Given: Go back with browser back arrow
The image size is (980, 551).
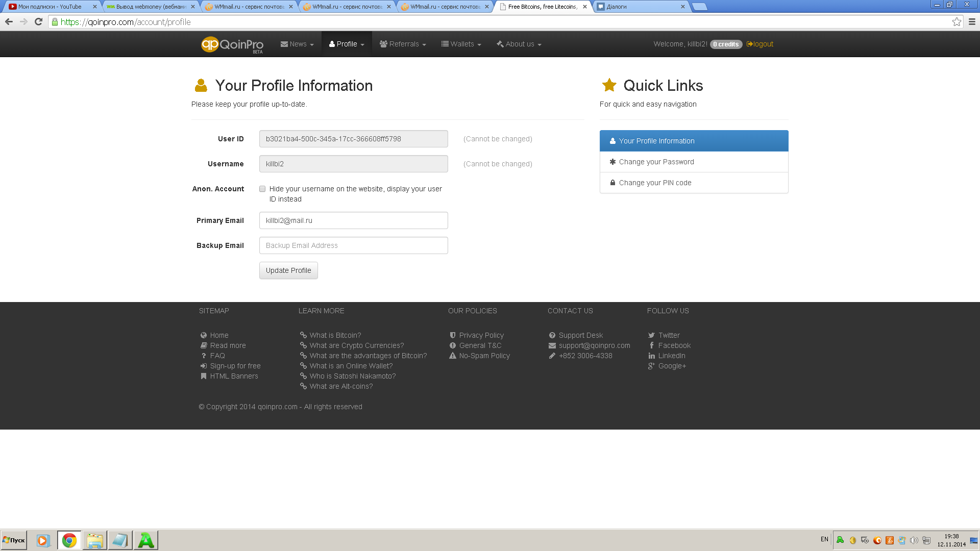Looking at the screenshot, I should tap(9, 22).
